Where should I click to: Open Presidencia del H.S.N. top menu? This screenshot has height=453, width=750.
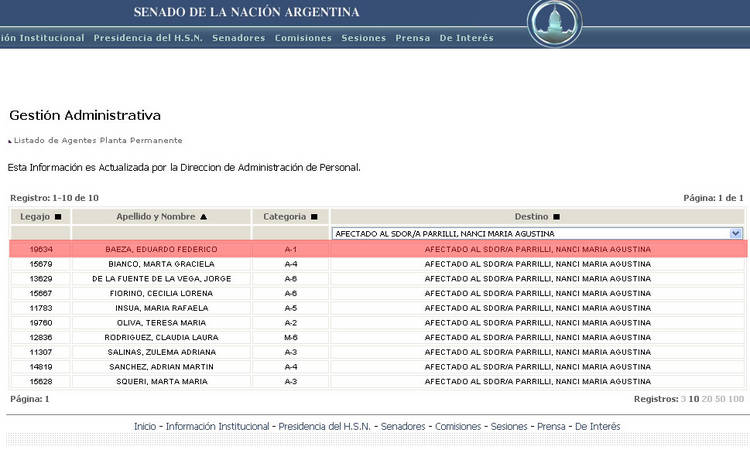coord(148,38)
